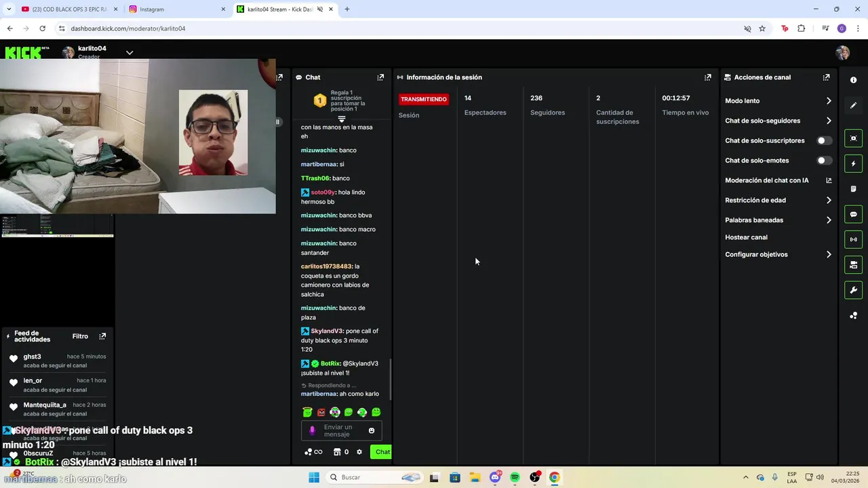The image size is (868, 488).
Task: Toggle the wrench tools icon in sidebar
Action: (x=853, y=290)
